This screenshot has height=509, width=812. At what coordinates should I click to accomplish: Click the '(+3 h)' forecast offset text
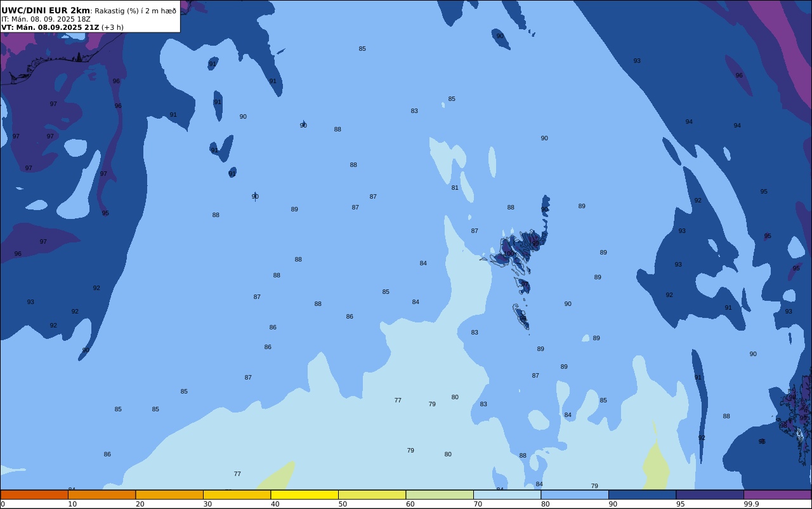pos(113,27)
